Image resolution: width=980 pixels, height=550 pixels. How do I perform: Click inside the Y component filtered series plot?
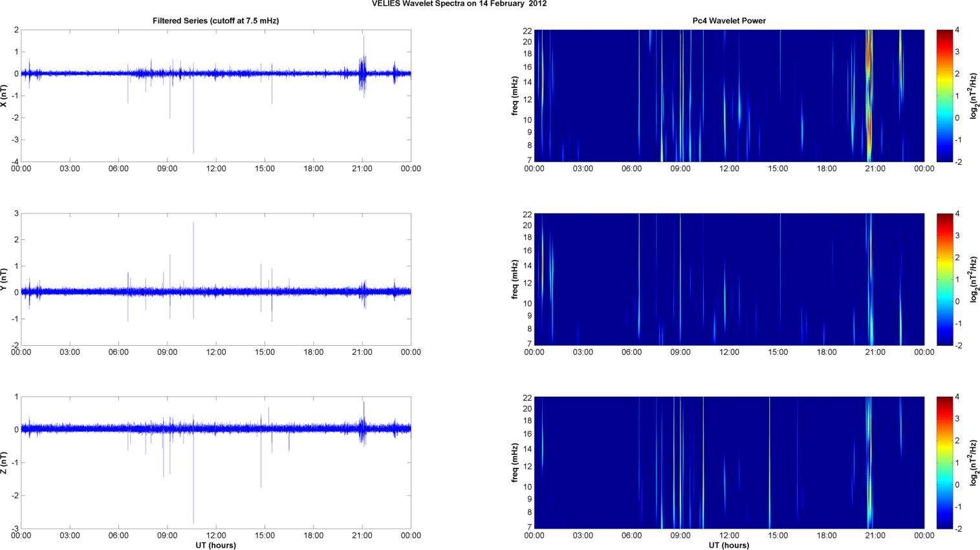click(216, 279)
